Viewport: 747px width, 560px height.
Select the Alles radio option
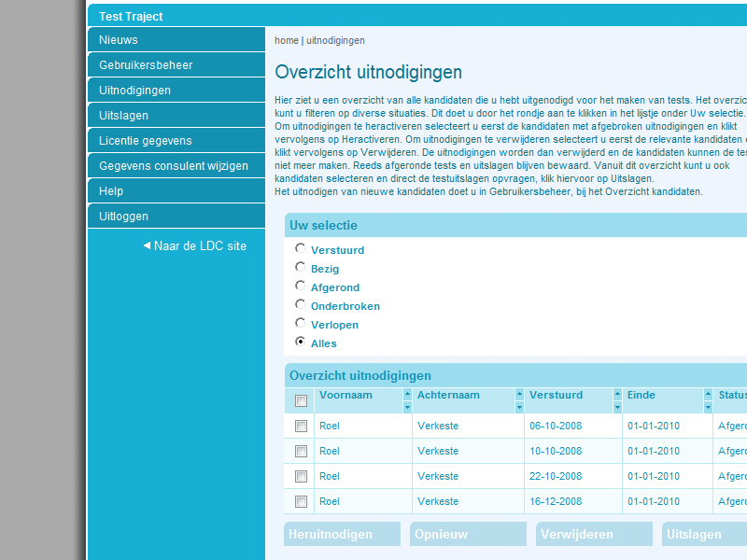point(300,342)
